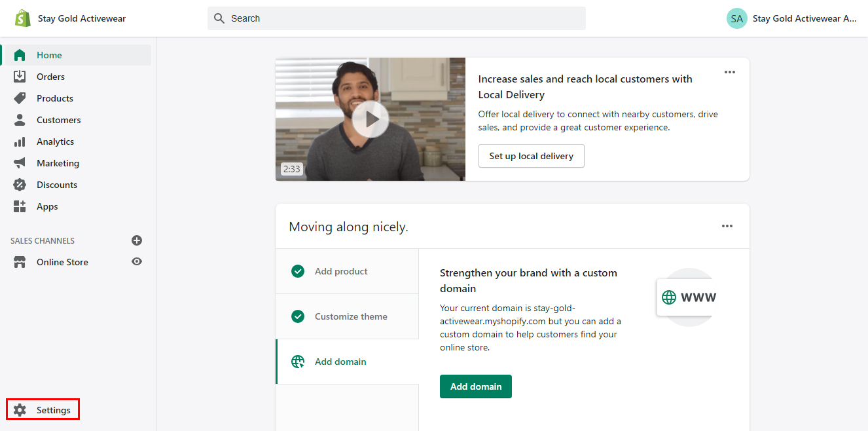Click the green Add domain button

coord(476,386)
